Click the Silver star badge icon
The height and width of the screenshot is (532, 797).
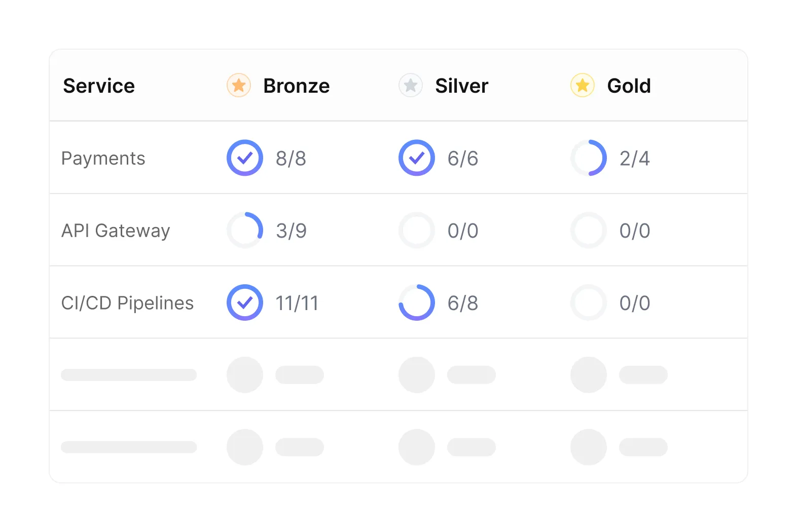click(411, 85)
